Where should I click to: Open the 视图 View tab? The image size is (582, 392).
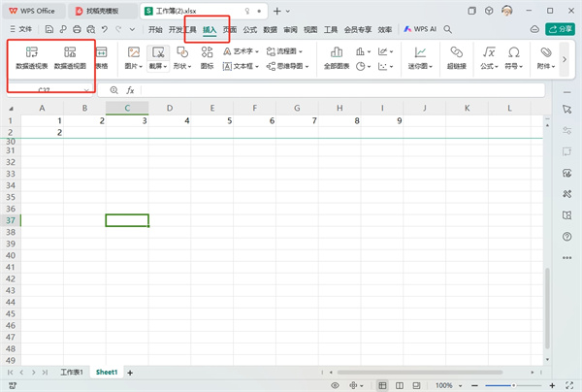(310, 29)
